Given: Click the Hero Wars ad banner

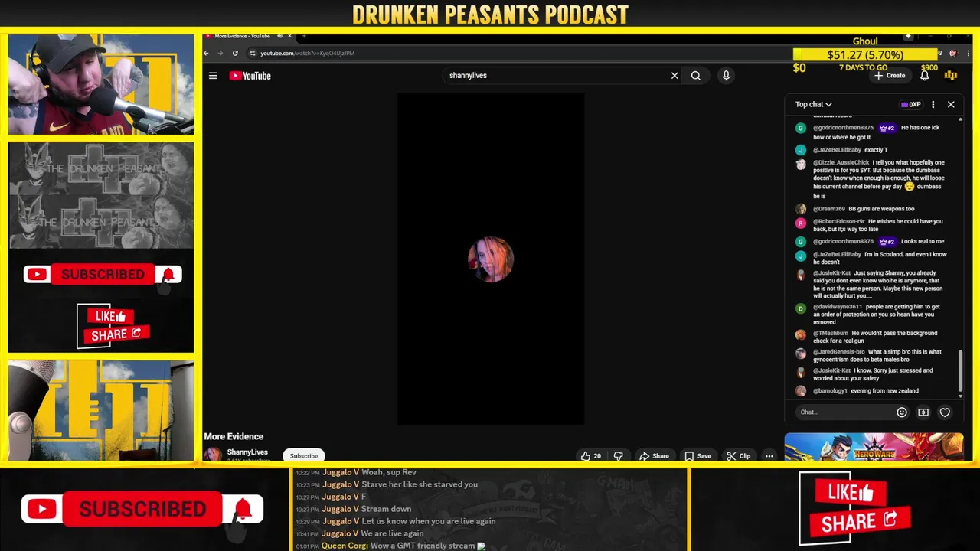Looking at the screenshot, I should pyautogui.click(x=874, y=448).
